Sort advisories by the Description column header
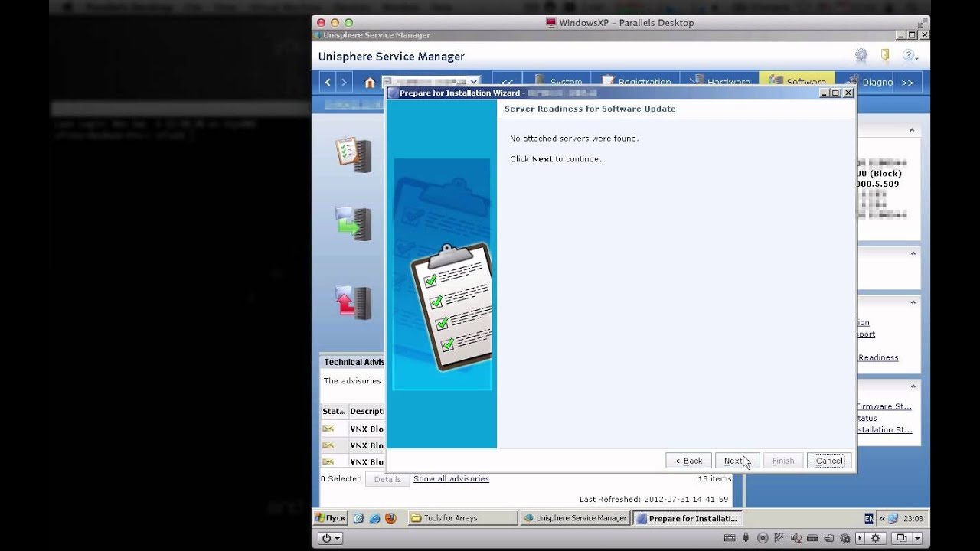Screen dimensions: 980x551 [367, 411]
